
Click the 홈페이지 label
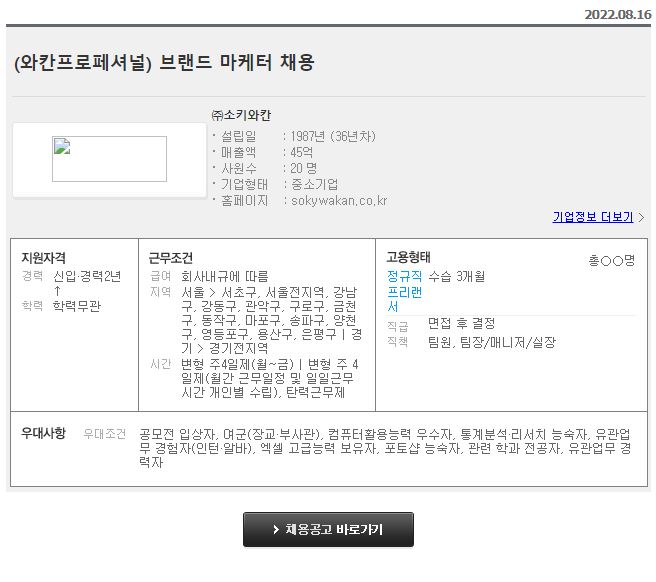pyautogui.click(x=244, y=201)
